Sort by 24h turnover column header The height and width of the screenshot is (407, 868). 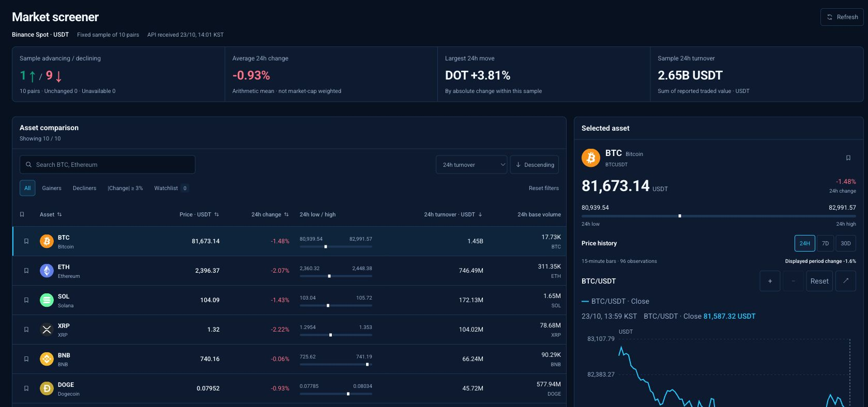[453, 214]
